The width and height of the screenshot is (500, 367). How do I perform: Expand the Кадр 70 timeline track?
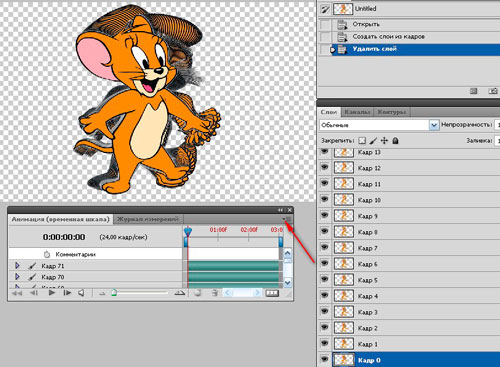click(17, 277)
